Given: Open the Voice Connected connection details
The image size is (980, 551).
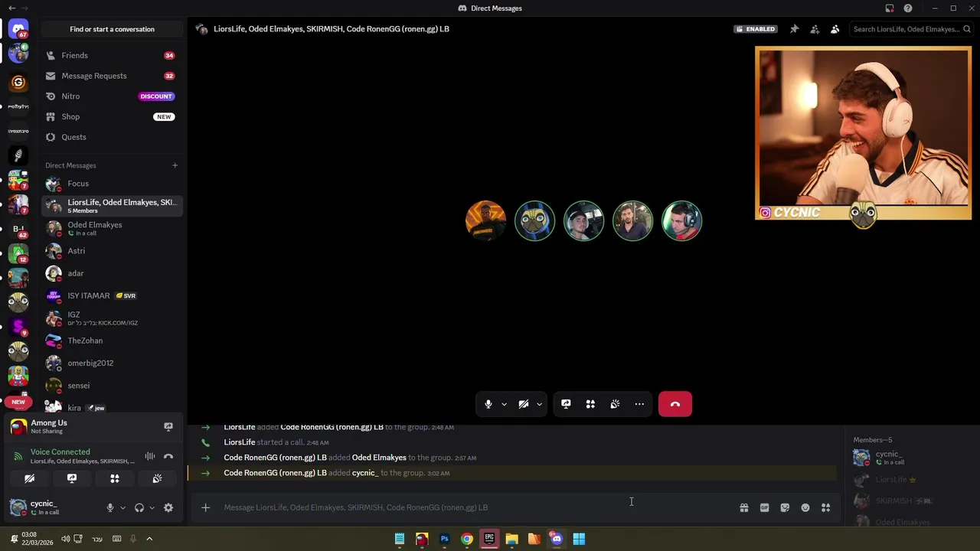Looking at the screenshot, I should point(60,452).
